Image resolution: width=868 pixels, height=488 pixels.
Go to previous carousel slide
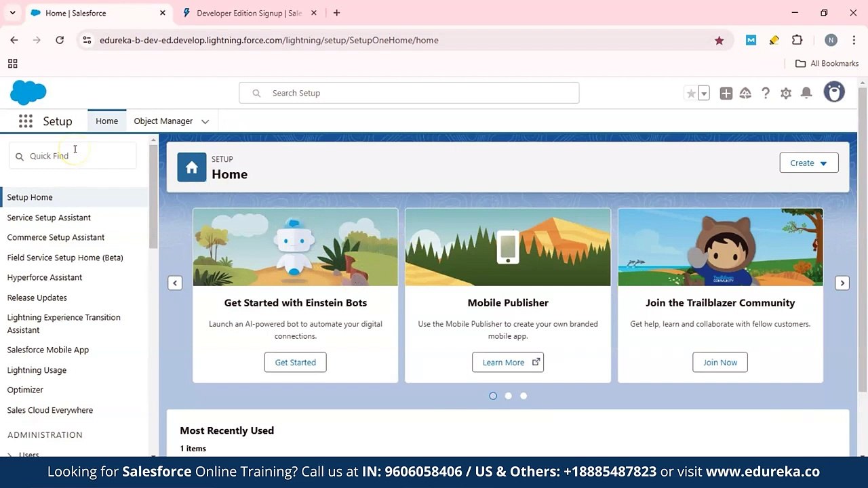tap(175, 283)
